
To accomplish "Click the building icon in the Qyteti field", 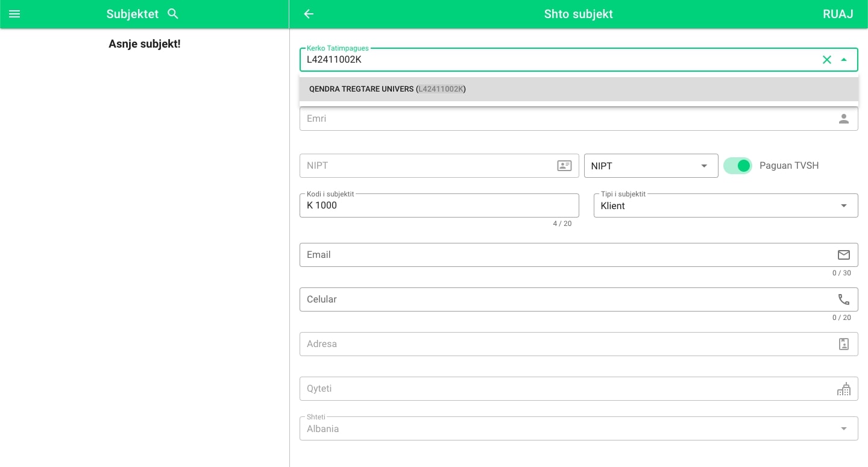I will pos(844,389).
